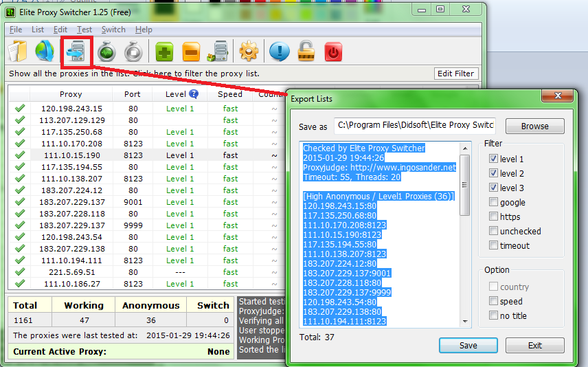Click the blue exclamation info icon
The height and width of the screenshot is (367, 588).
[x=280, y=52]
